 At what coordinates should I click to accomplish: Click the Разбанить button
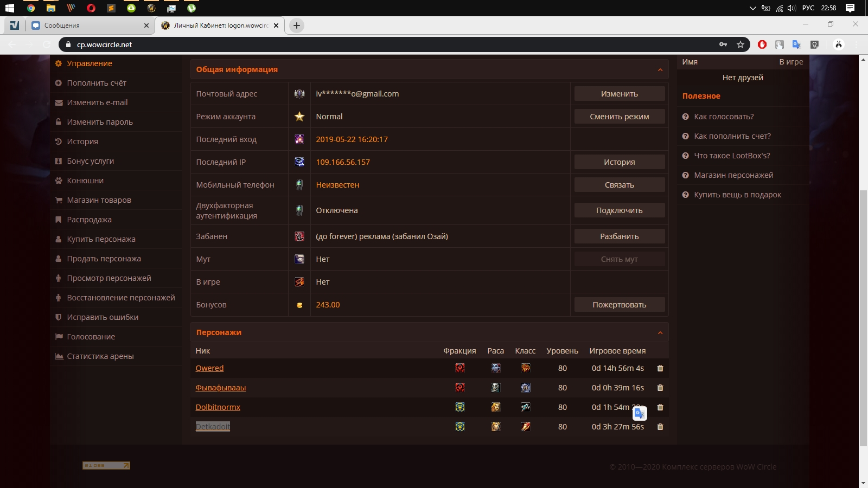coord(619,236)
